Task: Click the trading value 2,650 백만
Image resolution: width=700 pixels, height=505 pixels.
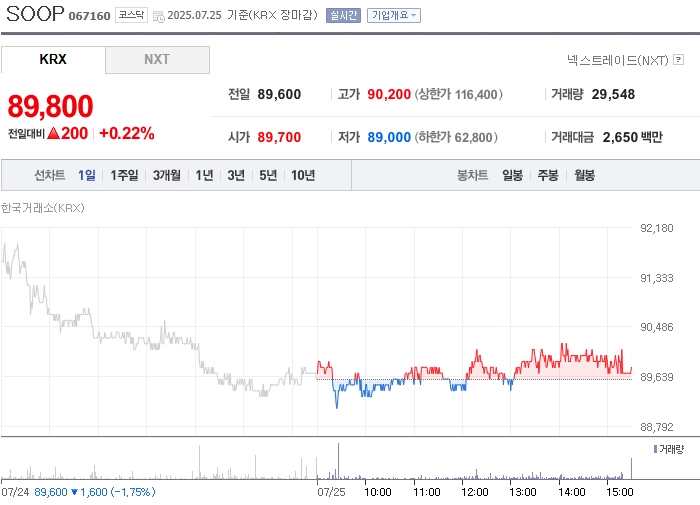Action: coord(633,137)
